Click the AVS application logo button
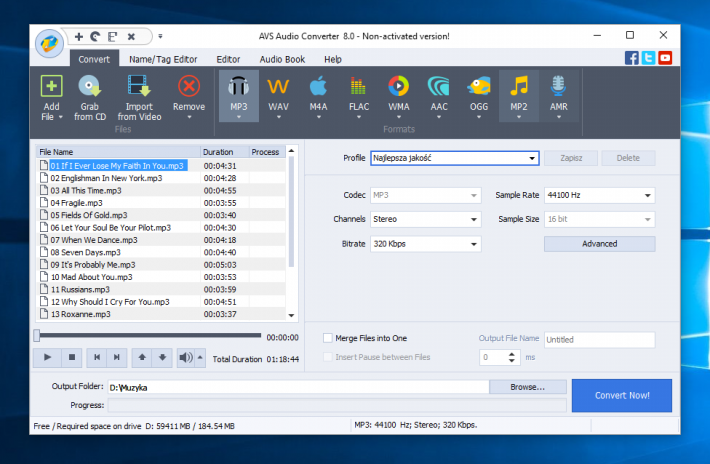Screen dimensions: 710x464 [49, 43]
